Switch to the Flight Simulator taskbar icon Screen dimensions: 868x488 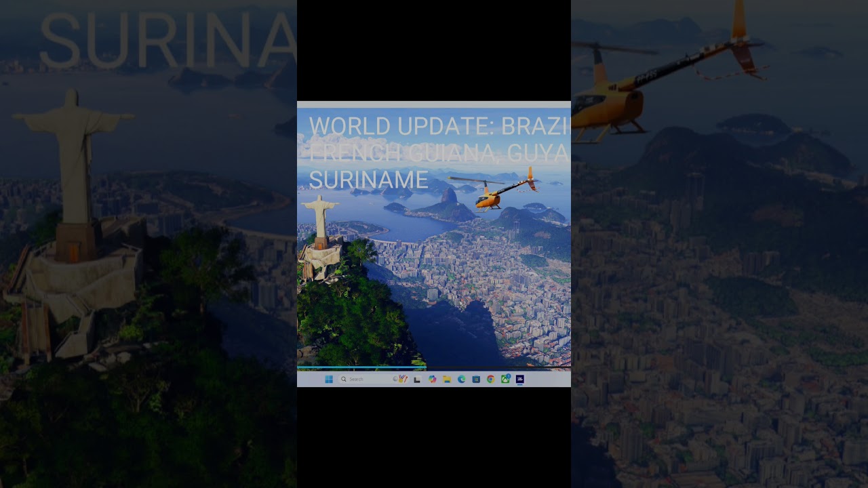[520, 380]
